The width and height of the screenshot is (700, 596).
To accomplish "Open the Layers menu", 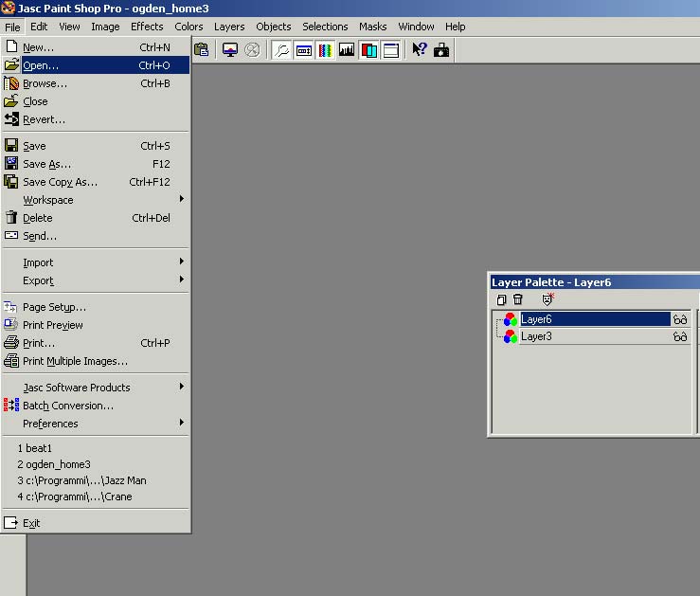I will [229, 27].
